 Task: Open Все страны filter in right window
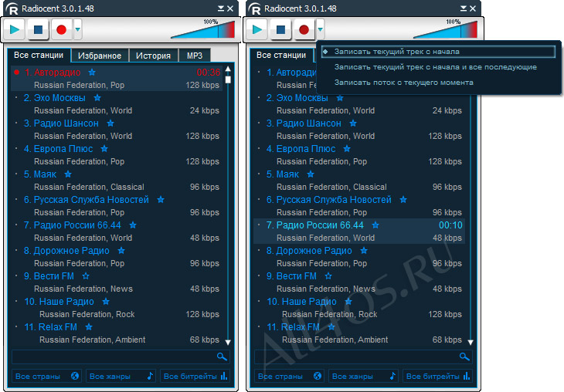coord(289,377)
